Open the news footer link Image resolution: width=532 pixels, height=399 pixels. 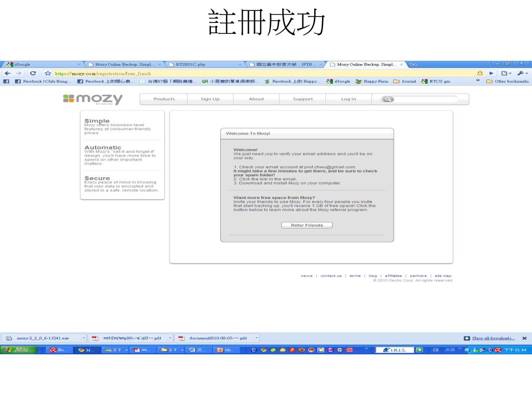pyautogui.click(x=307, y=276)
